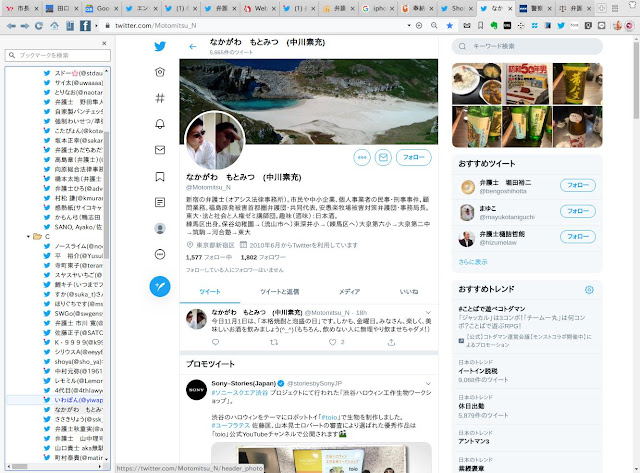This screenshot has height=473, width=640.
Task: Click 1,802 フォロワー followers count
Action: click(263, 258)
